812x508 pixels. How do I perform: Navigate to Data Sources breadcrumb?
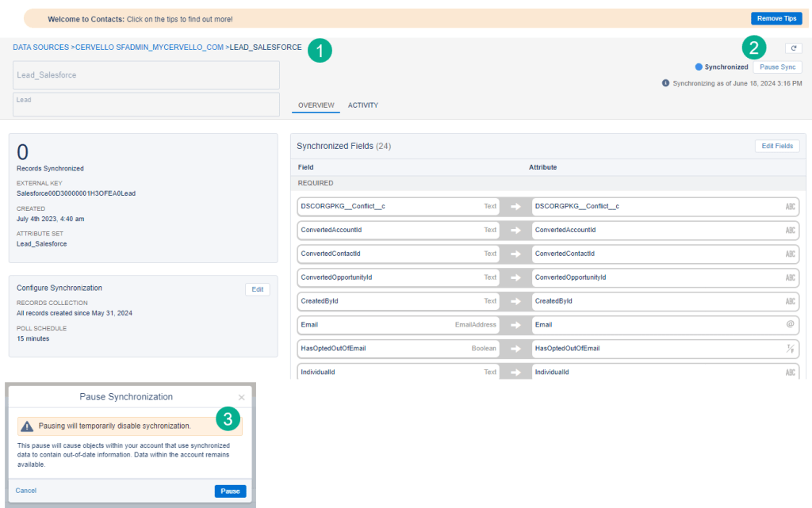coord(40,48)
